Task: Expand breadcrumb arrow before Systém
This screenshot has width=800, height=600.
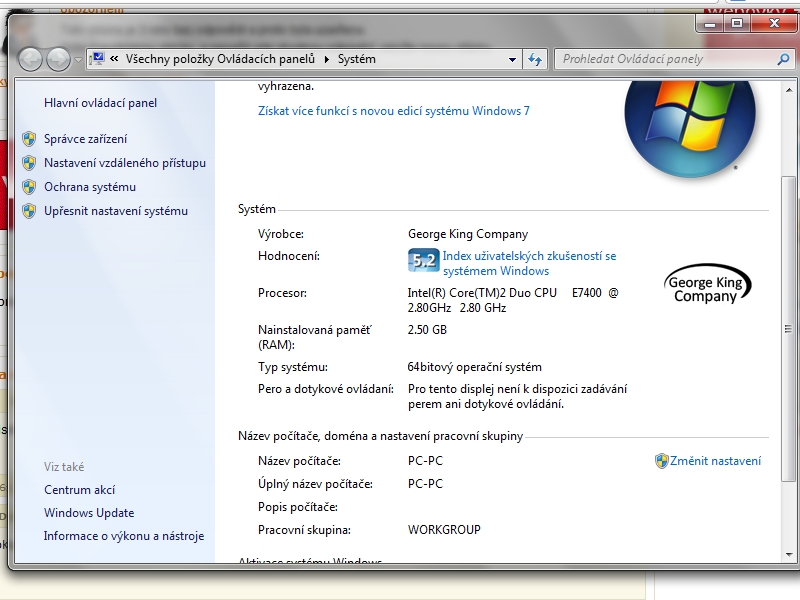Action: [x=327, y=59]
